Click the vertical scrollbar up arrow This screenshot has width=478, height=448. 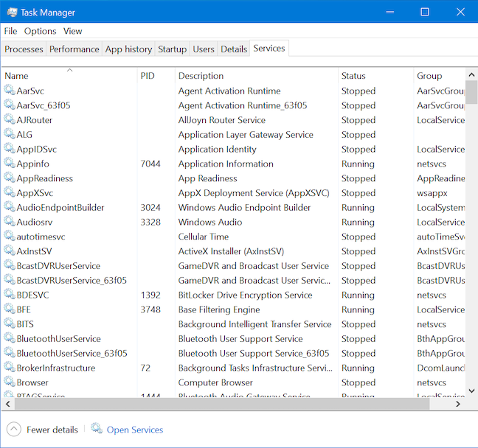click(x=471, y=74)
